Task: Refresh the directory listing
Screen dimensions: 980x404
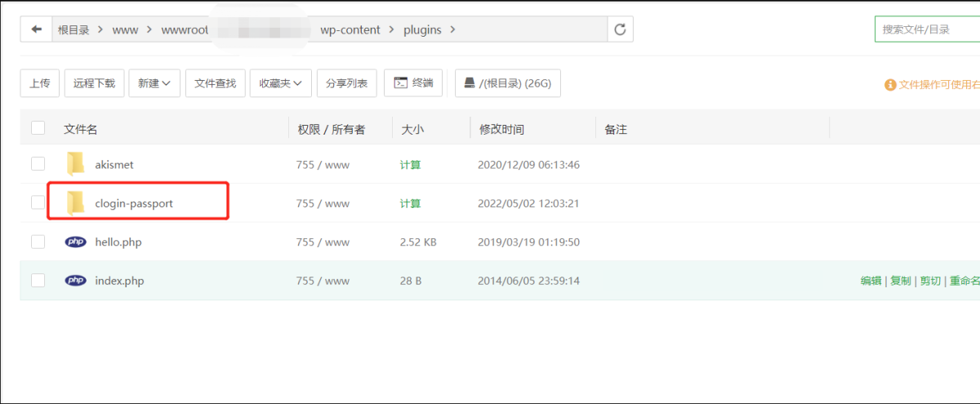Action: pos(620,30)
